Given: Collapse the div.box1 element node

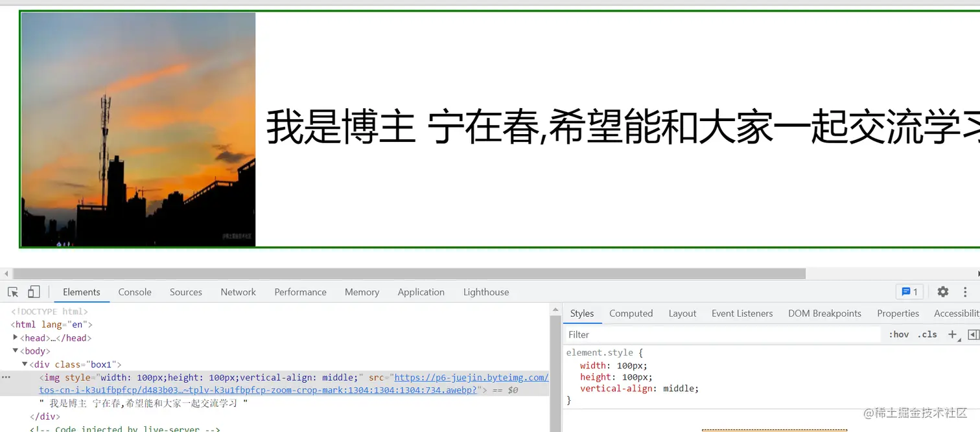Looking at the screenshot, I should (24, 364).
